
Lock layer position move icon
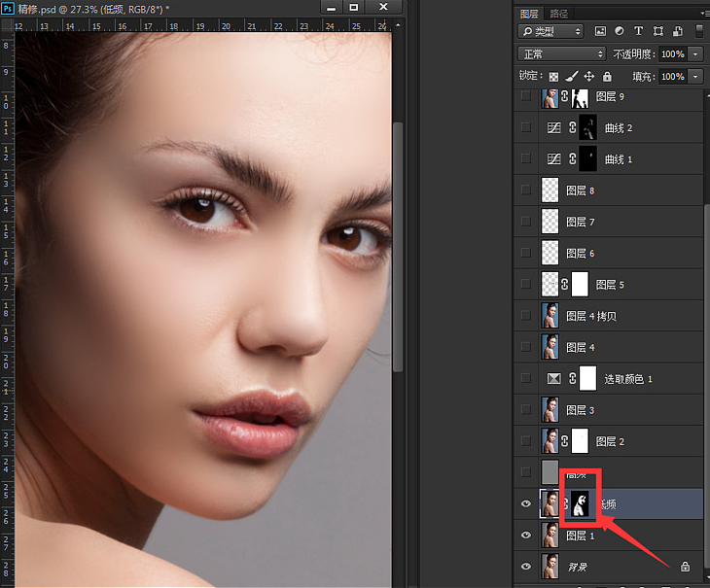pyautogui.click(x=589, y=76)
